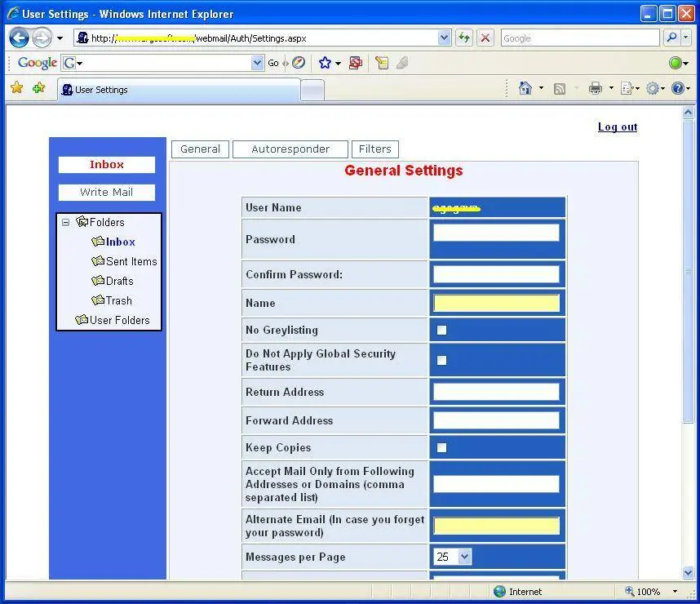
Task: Enable the No Greylisting checkbox
Action: (x=441, y=330)
